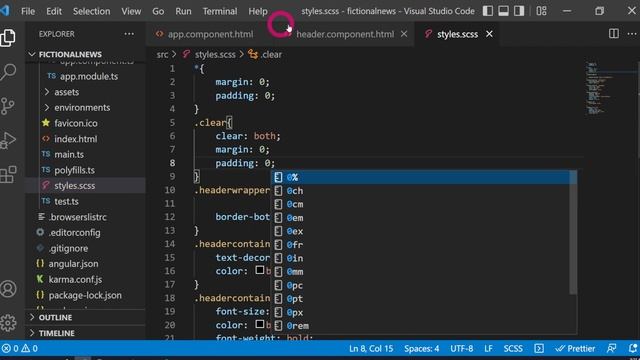Open notifications bell in status bar
640x360 pixels.
tap(633, 349)
